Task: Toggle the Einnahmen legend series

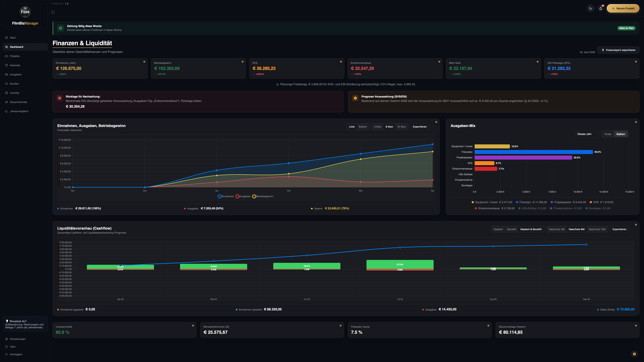Action: pos(226,196)
